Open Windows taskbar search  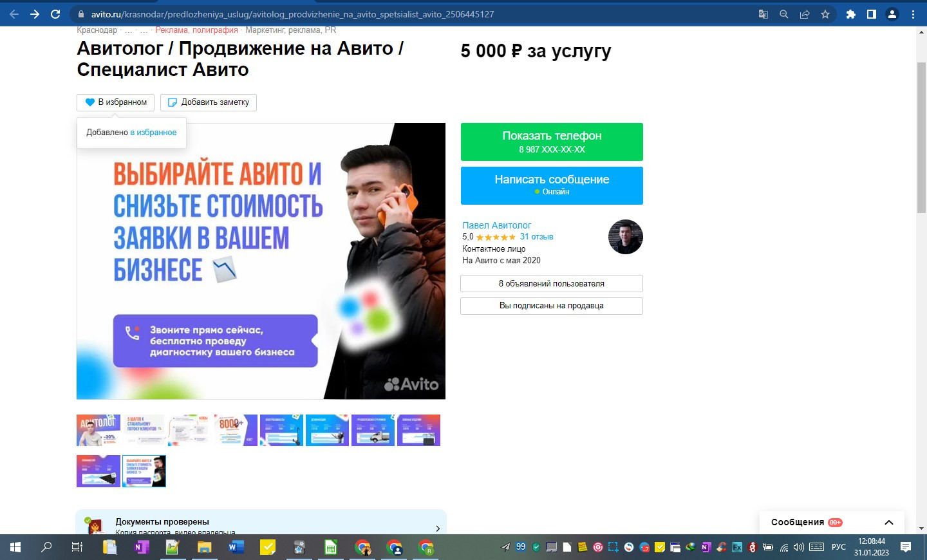(x=46, y=547)
